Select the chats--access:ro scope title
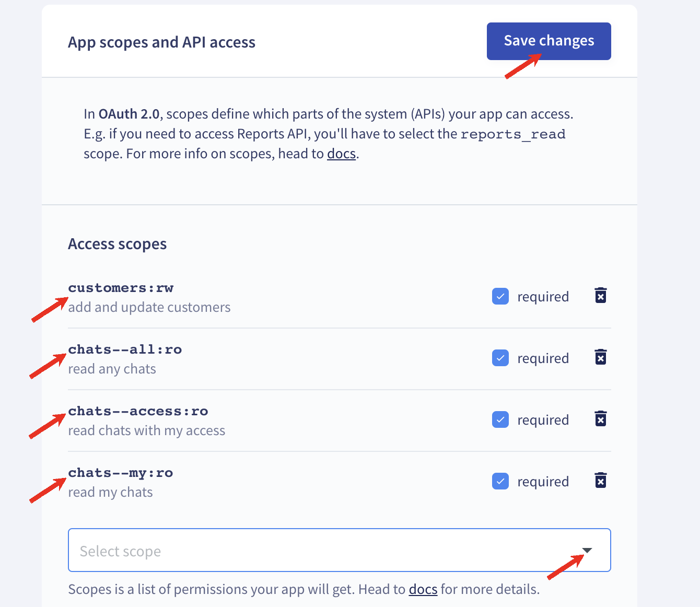Screen dimensions: 700x607 click(x=138, y=411)
